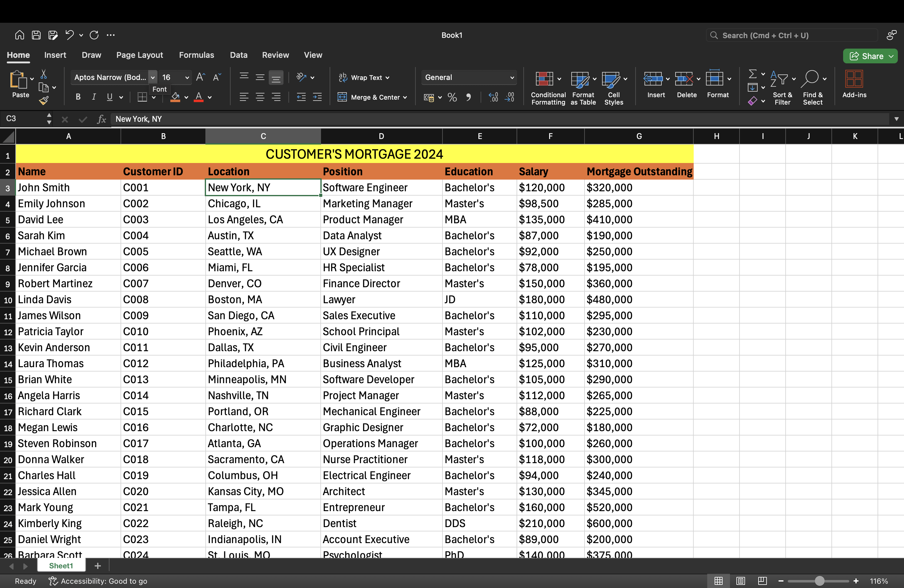Open the Formulas ribbon tab

click(196, 55)
